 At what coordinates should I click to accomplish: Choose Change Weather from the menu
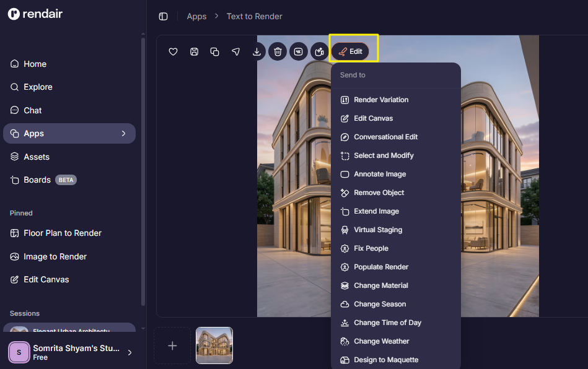[396, 341]
